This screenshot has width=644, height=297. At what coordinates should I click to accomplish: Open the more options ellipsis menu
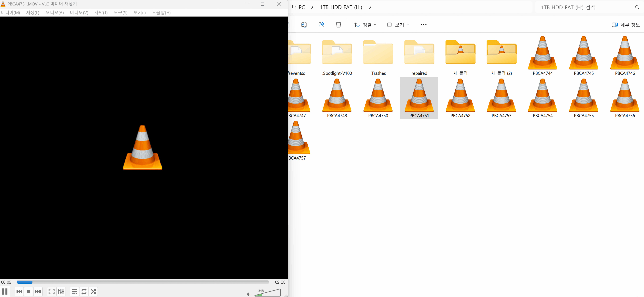pyautogui.click(x=424, y=25)
